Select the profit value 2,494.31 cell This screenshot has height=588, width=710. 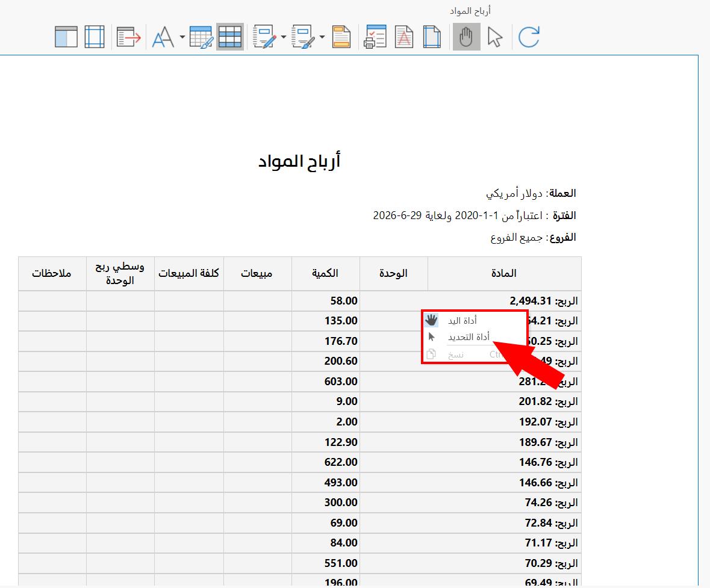470,301
